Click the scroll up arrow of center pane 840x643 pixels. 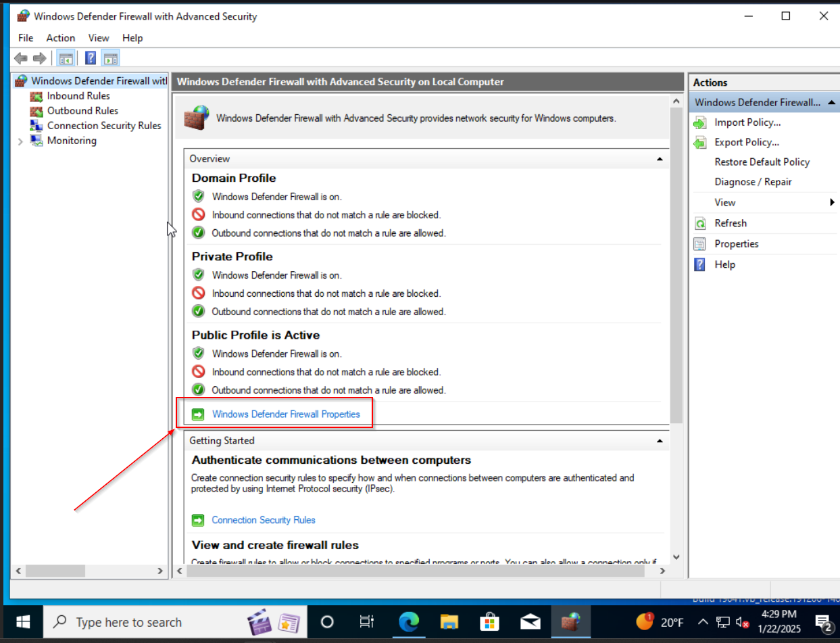pos(676,101)
